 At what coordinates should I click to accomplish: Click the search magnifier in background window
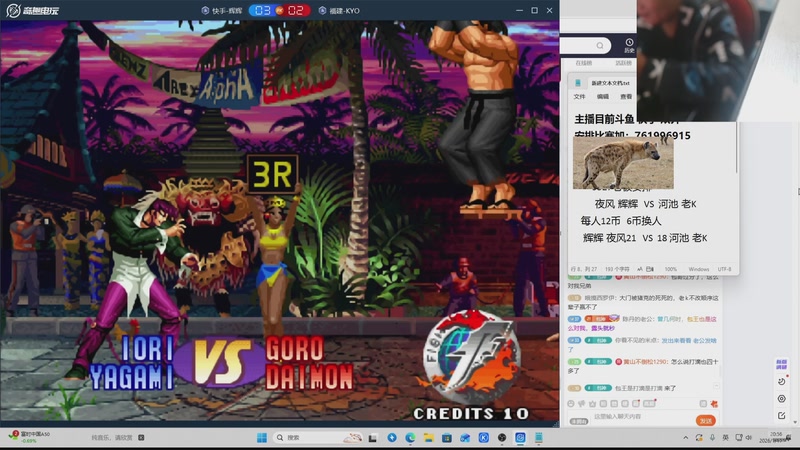pos(600,46)
